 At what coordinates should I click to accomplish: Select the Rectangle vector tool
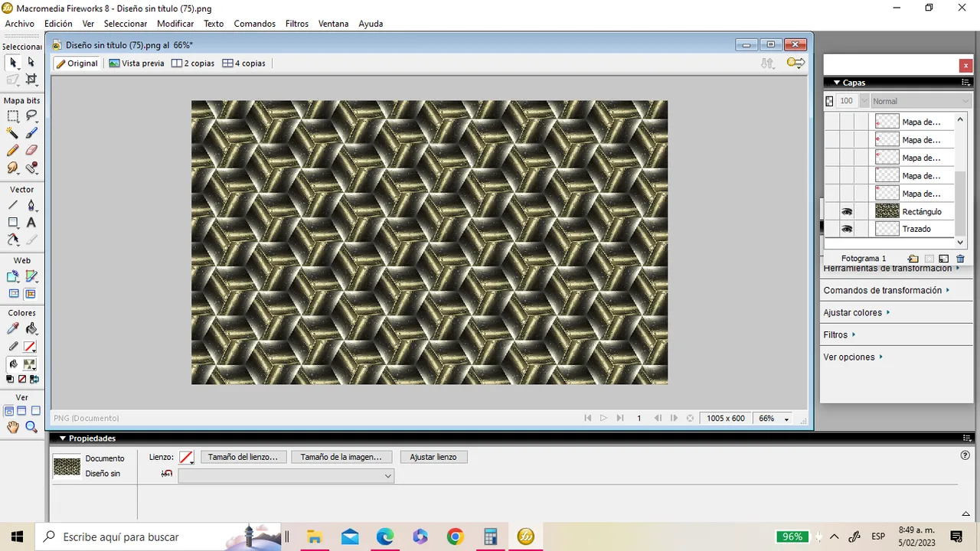[13, 223]
